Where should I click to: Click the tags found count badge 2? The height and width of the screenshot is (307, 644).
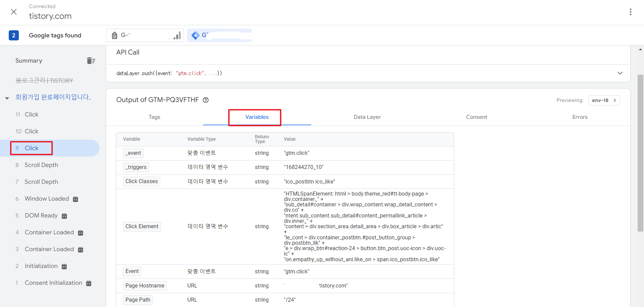point(14,35)
